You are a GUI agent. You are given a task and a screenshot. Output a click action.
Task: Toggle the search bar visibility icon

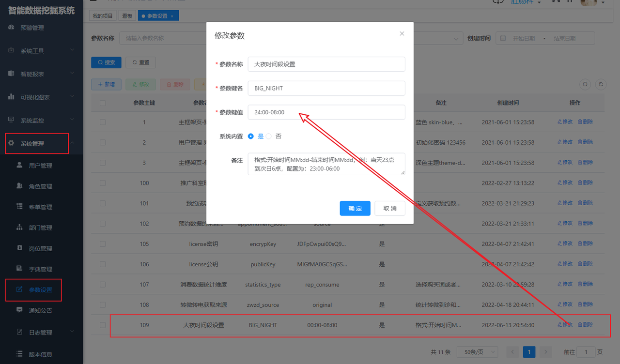586,84
